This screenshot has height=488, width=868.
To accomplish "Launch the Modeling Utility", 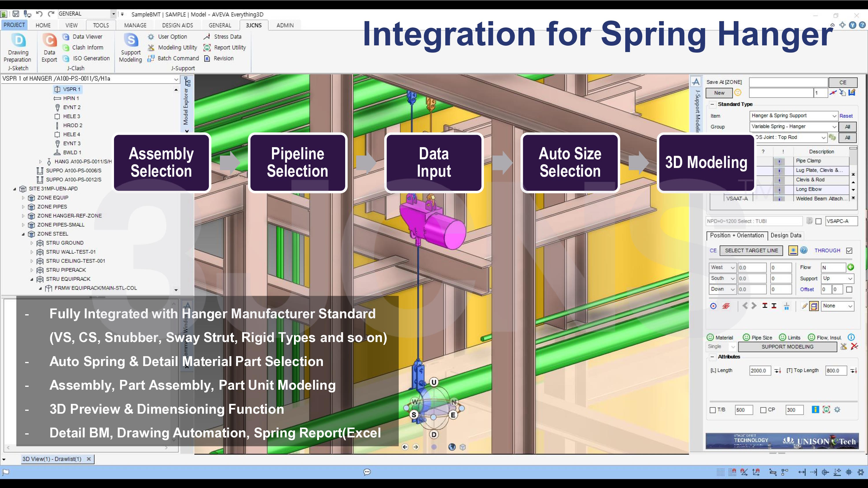I will (172, 47).
